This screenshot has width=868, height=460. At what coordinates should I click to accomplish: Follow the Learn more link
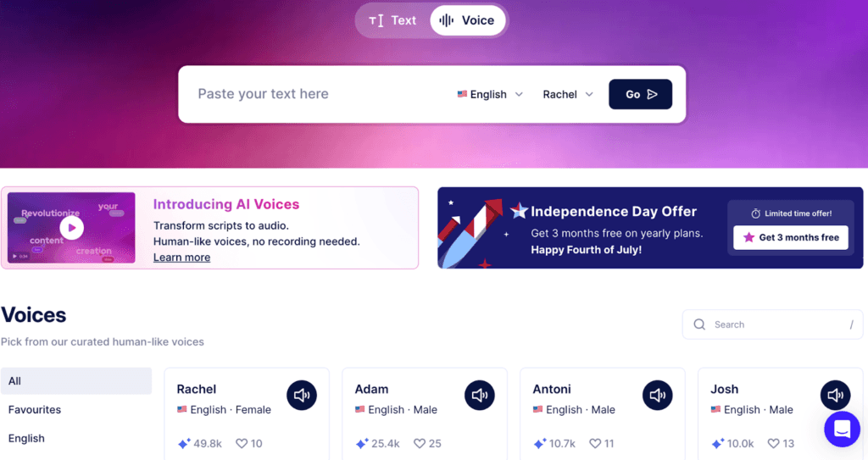(x=181, y=258)
